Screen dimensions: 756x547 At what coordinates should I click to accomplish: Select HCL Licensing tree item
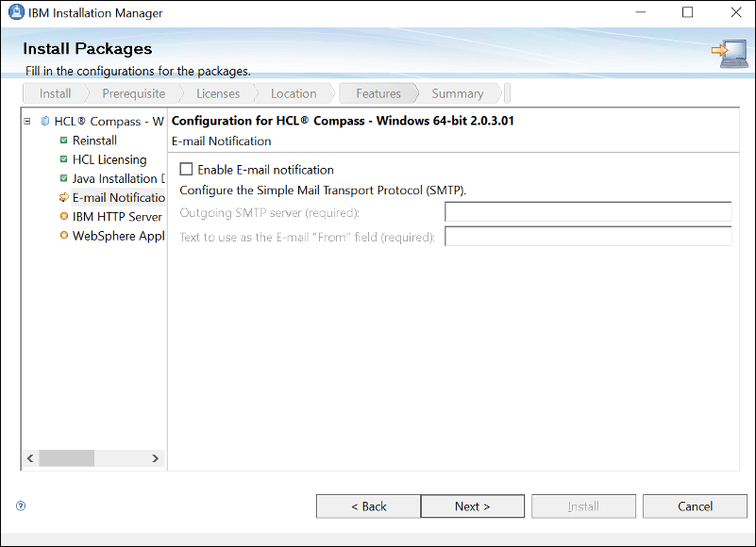coord(109,159)
